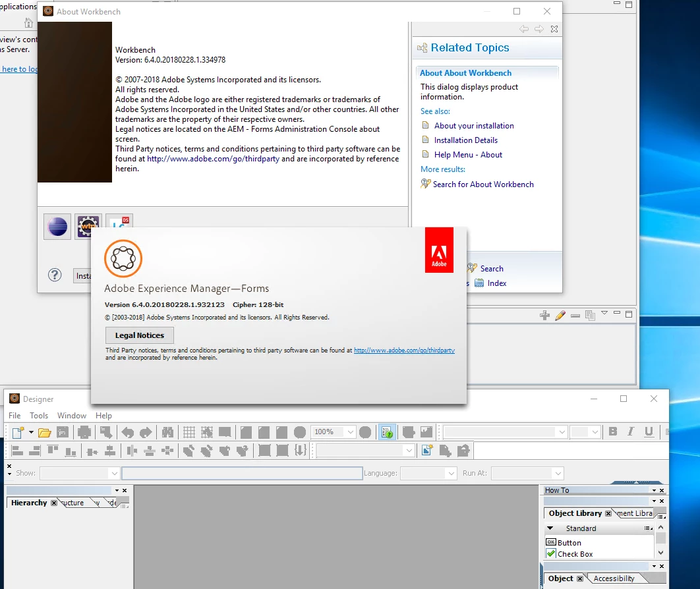Select the Check Box object in Object Library
The height and width of the screenshot is (589, 700).
[x=569, y=553]
